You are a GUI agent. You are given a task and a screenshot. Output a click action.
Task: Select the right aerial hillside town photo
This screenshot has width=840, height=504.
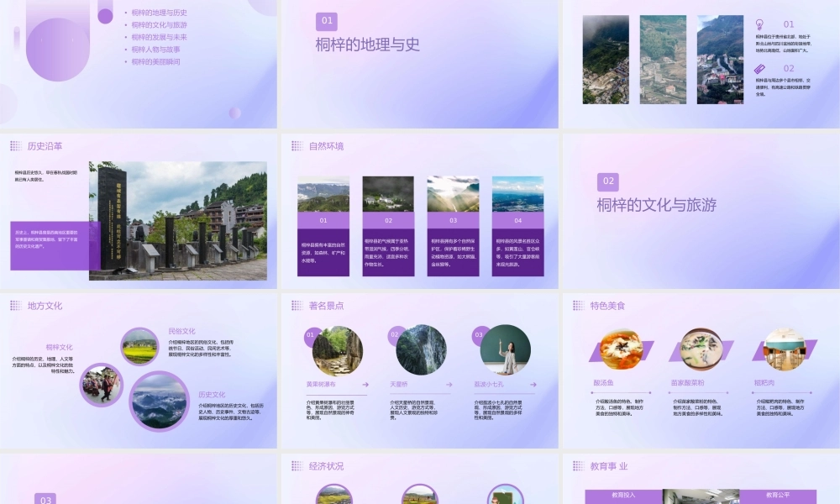click(x=720, y=60)
